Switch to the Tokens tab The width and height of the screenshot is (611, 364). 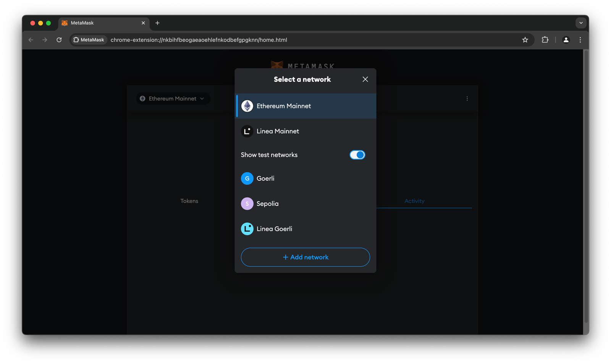(189, 201)
